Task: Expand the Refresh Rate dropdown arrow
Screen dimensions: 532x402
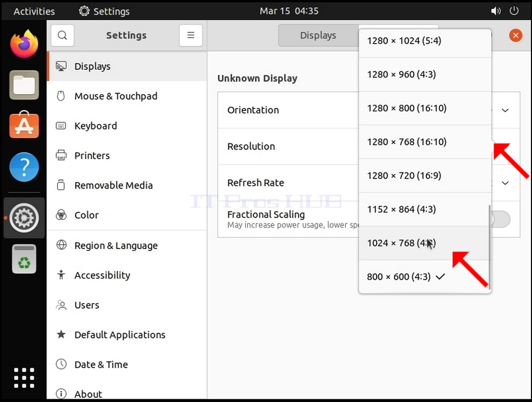Action: coord(505,183)
